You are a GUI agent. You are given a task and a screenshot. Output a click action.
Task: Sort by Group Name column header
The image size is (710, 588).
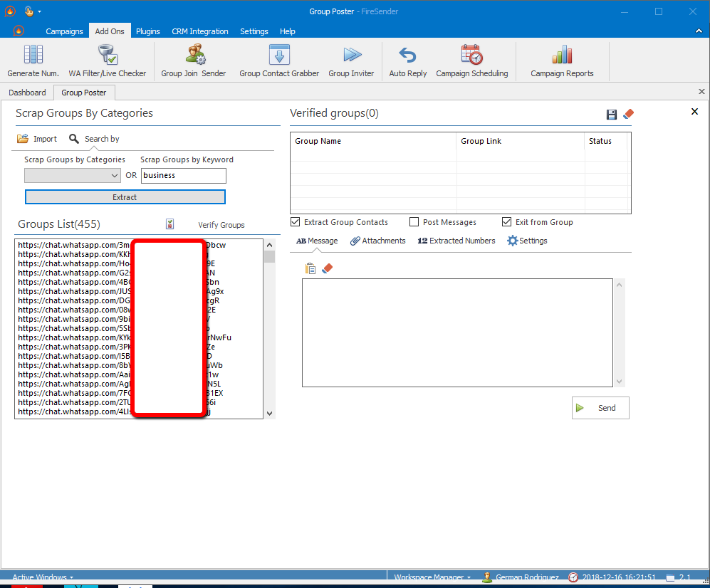[372, 141]
